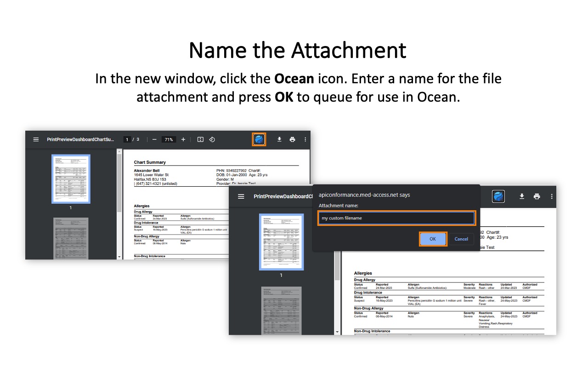Print document from left viewer window
Screen dimensions: 588x368
[x=292, y=139]
